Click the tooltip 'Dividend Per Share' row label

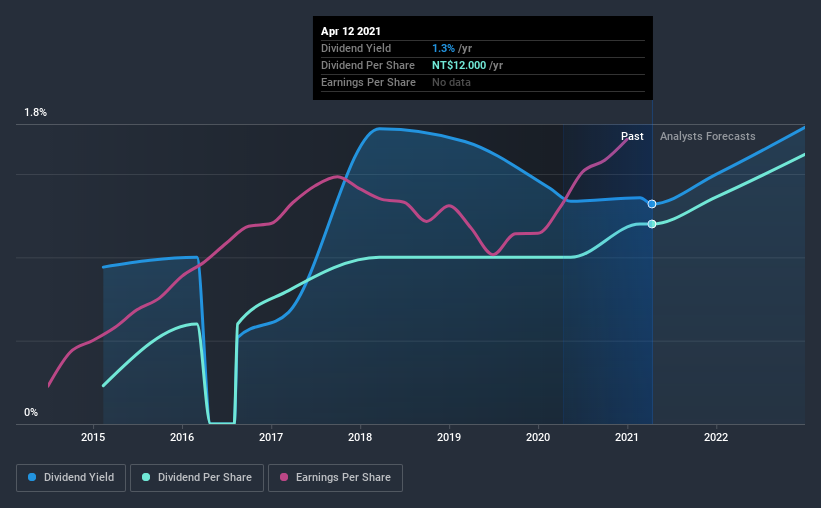(x=368, y=65)
